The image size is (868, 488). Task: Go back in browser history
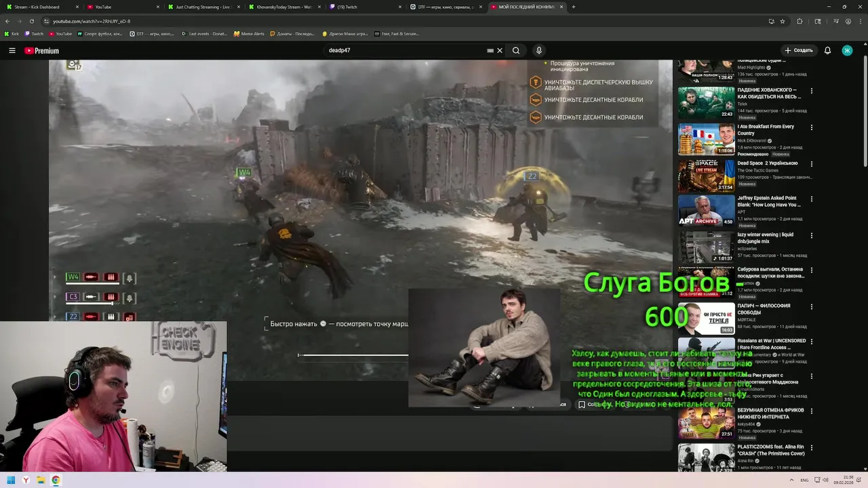tap(7, 21)
